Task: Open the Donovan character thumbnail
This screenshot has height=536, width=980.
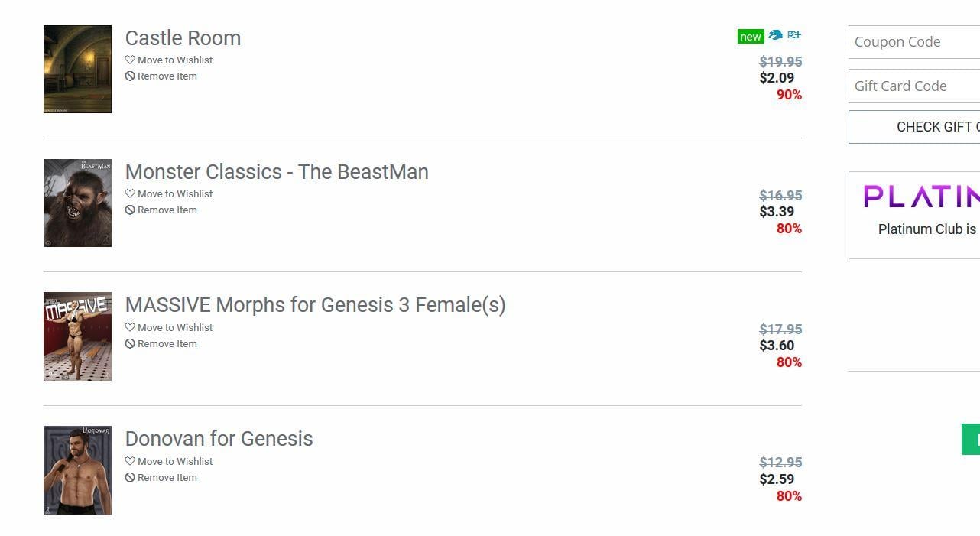Action: click(x=77, y=470)
